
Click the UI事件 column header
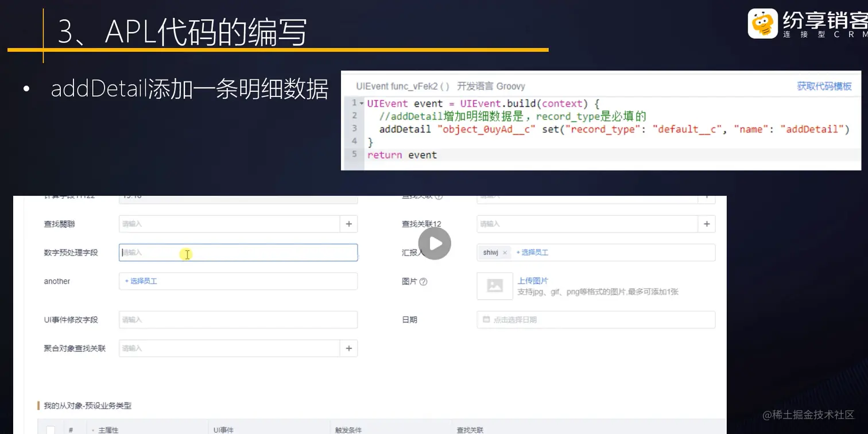(223, 430)
